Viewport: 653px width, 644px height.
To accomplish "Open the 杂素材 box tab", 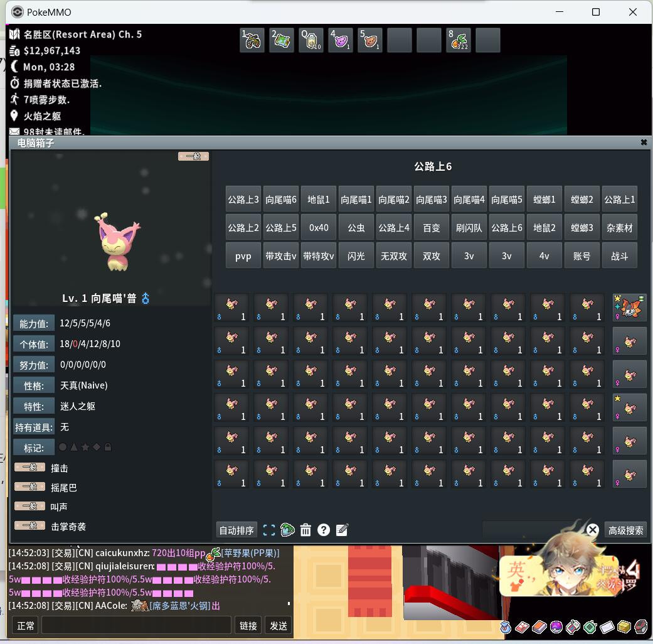I will pos(619,228).
